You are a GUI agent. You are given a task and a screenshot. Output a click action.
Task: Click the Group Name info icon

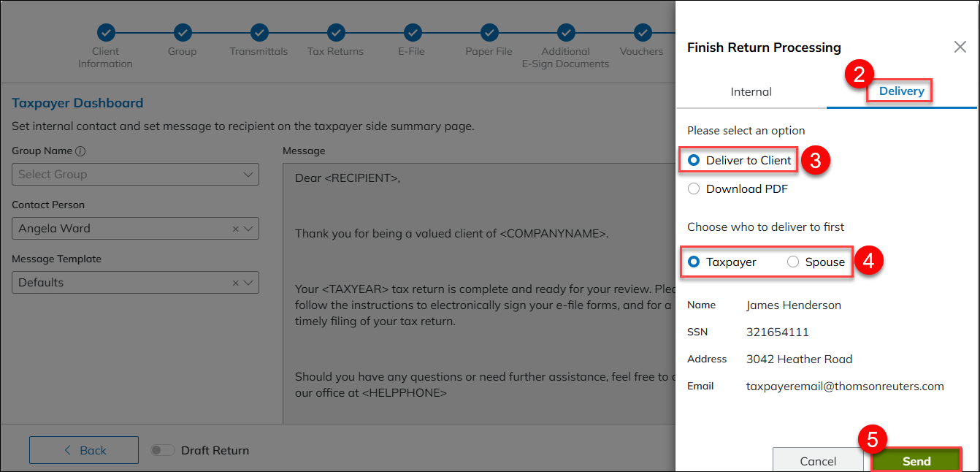tap(80, 151)
